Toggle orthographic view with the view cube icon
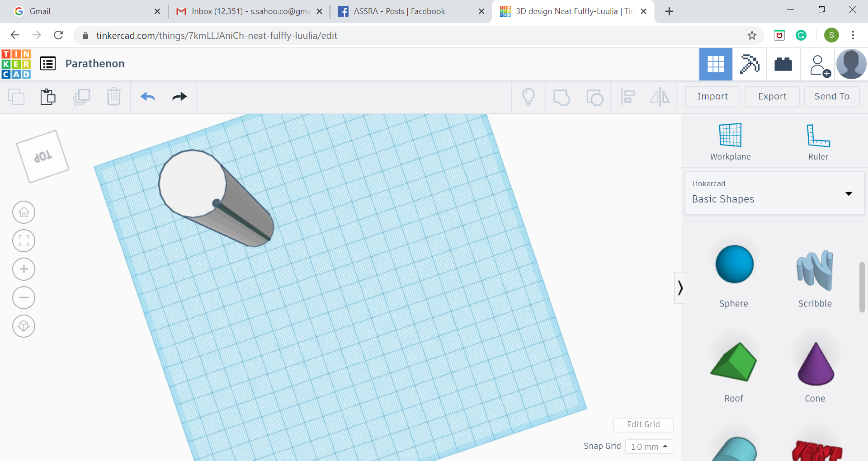Viewport: 868px width, 461px height. (x=24, y=326)
